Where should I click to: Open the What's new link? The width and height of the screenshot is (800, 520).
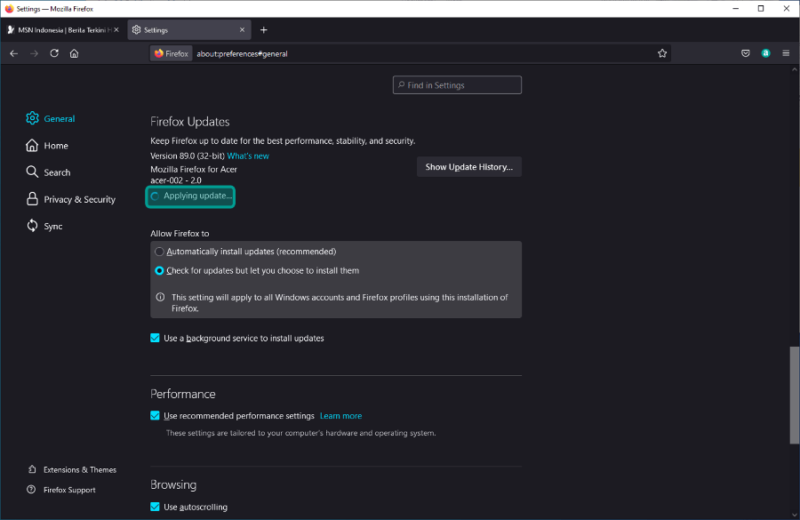click(248, 156)
